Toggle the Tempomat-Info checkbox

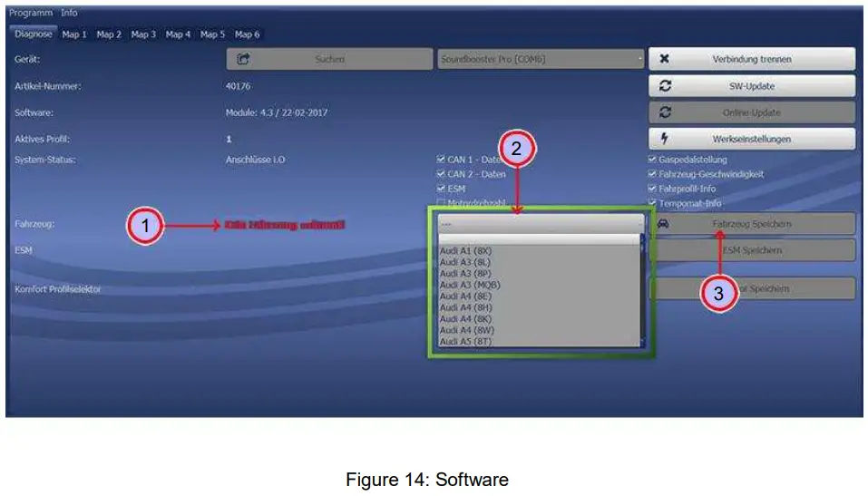point(652,203)
